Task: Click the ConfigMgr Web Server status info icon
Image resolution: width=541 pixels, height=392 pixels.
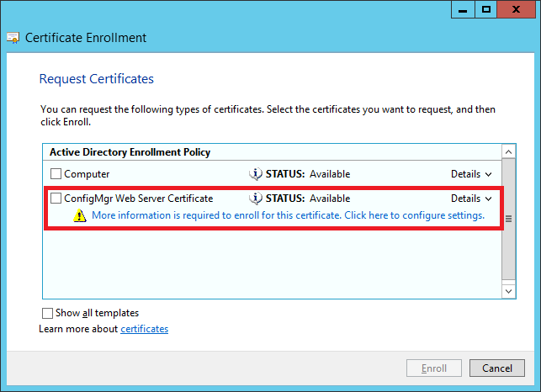Action: [x=255, y=199]
